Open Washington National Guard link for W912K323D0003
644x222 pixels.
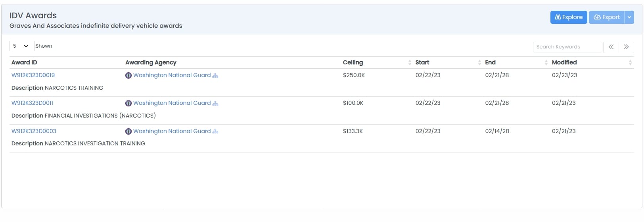click(172, 131)
